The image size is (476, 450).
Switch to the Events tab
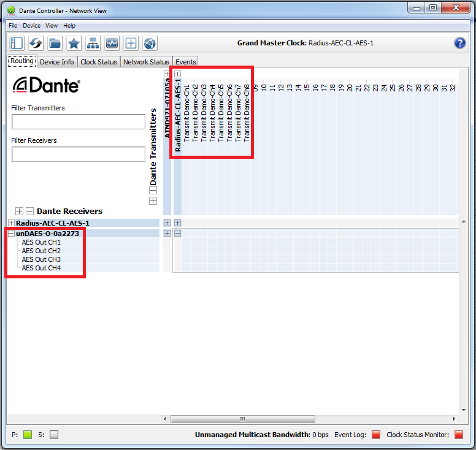185,62
